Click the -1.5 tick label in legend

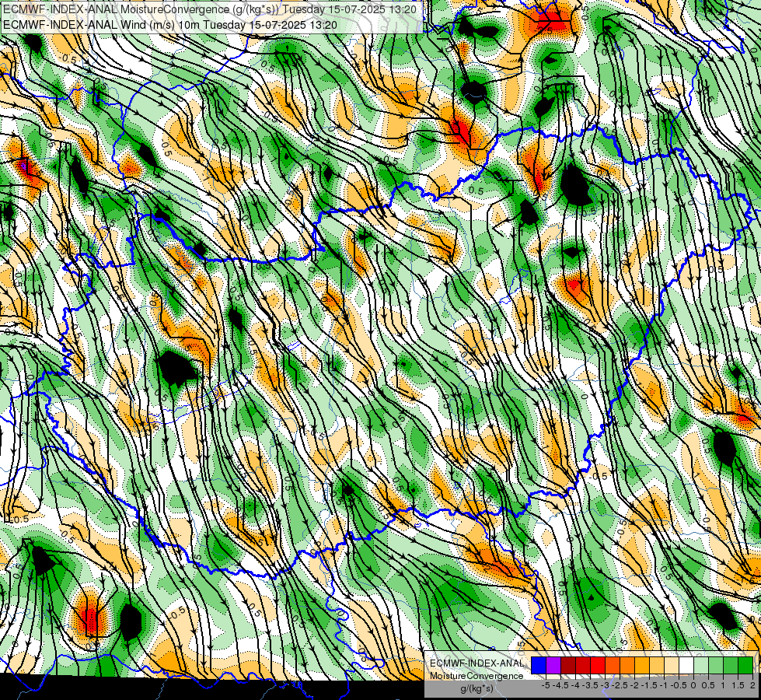point(649,685)
